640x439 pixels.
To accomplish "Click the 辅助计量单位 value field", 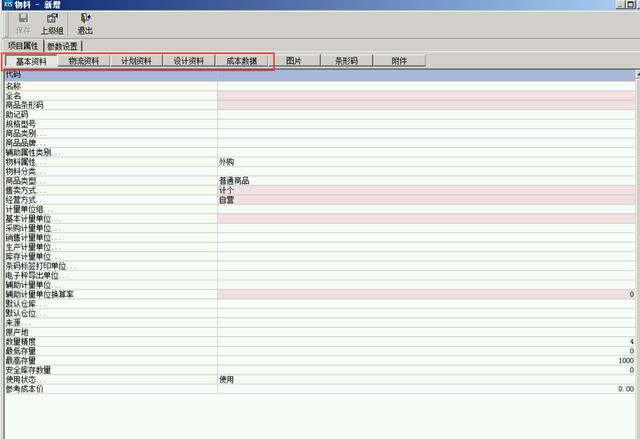I will click(426, 285).
